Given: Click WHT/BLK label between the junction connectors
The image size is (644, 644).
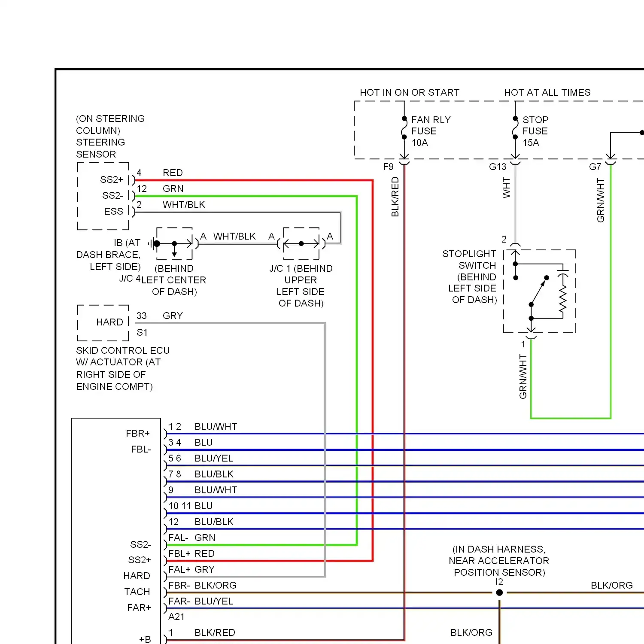Looking at the screenshot, I should (234, 236).
